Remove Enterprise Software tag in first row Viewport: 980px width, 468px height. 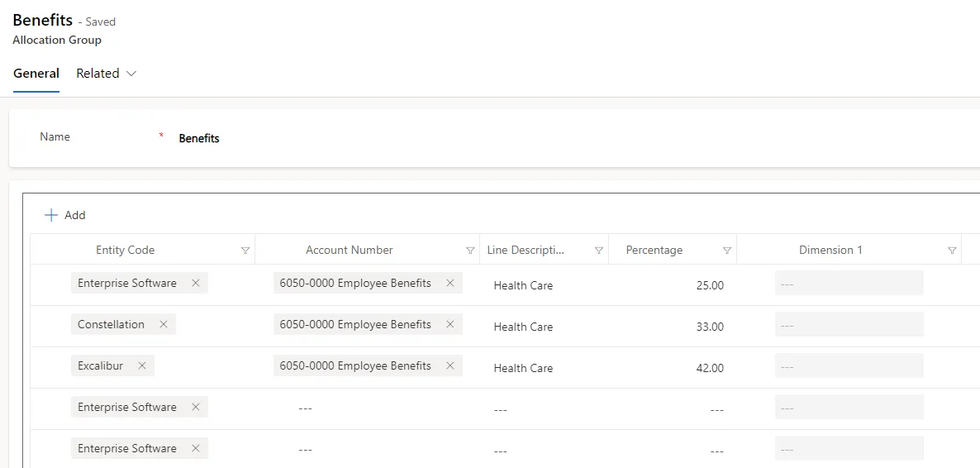point(196,283)
